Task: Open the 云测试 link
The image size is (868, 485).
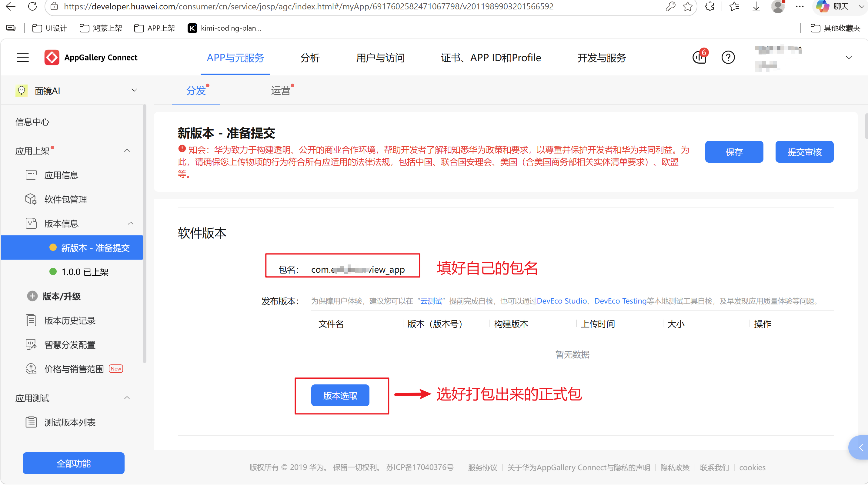Action: coord(431,301)
